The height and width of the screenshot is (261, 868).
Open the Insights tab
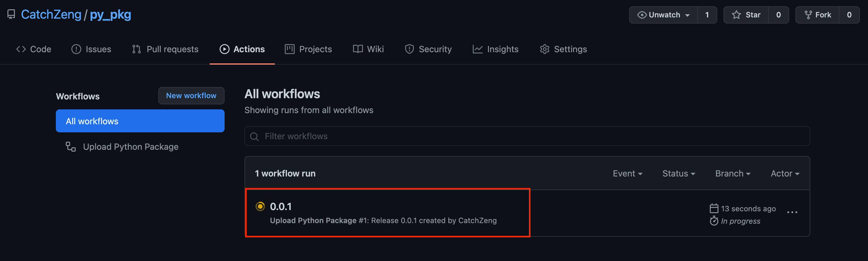tap(495, 49)
